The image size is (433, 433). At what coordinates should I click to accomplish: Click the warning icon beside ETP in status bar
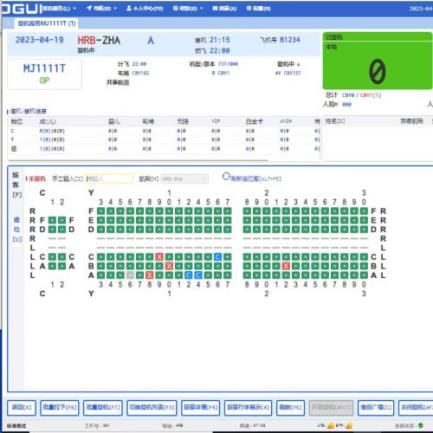[349, 426]
